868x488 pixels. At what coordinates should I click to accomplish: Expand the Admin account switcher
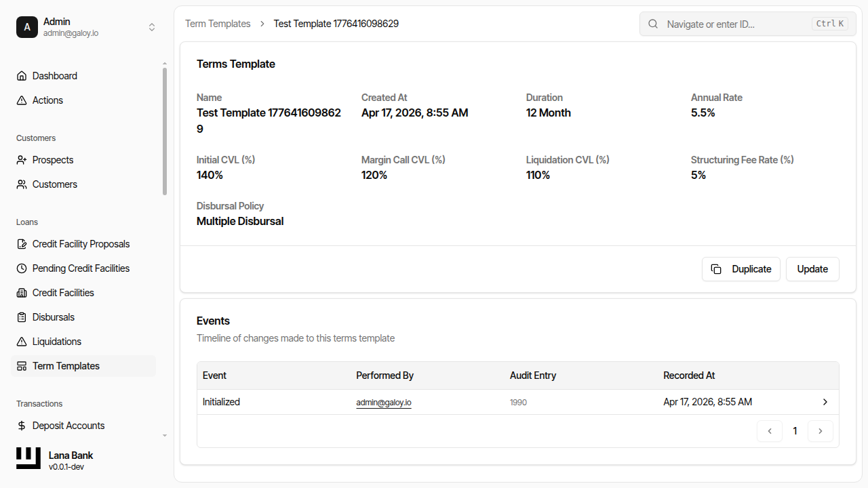(152, 27)
